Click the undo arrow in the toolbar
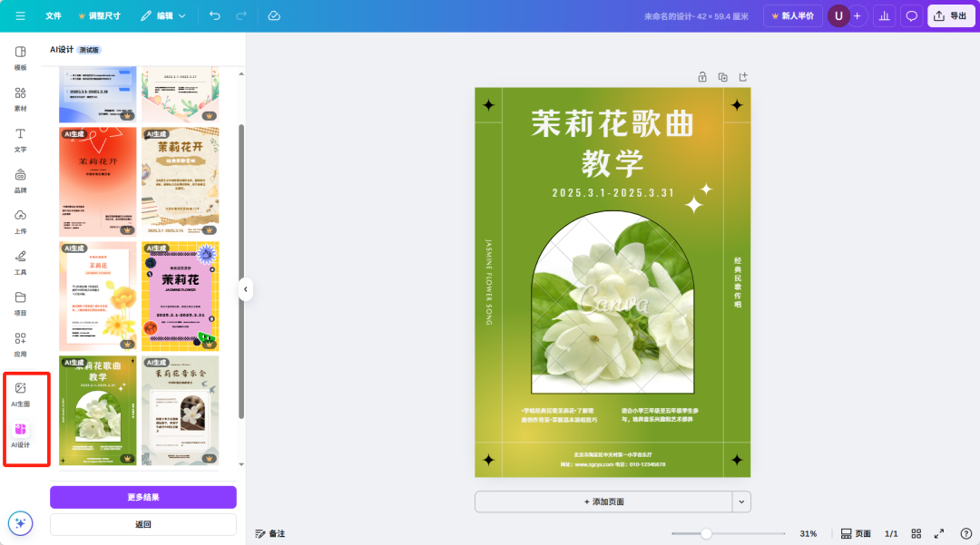The height and width of the screenshot is (545, 980). [x=216, y=15]
